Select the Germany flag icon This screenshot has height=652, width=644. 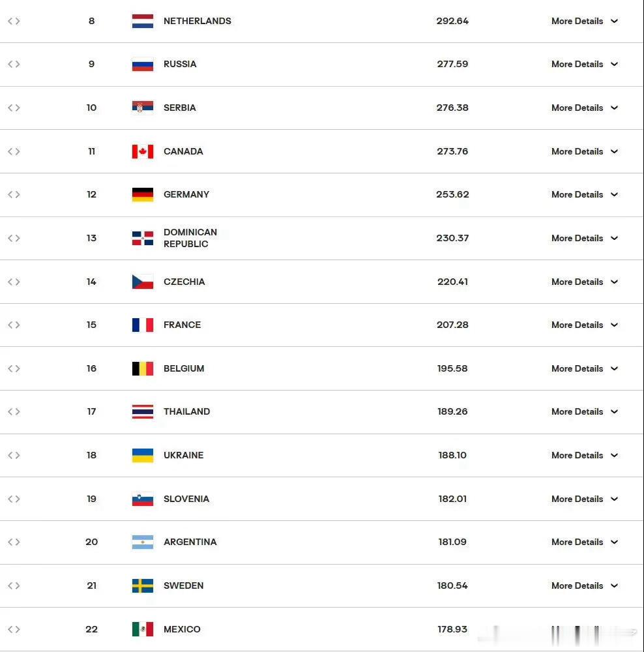(143, 194)
